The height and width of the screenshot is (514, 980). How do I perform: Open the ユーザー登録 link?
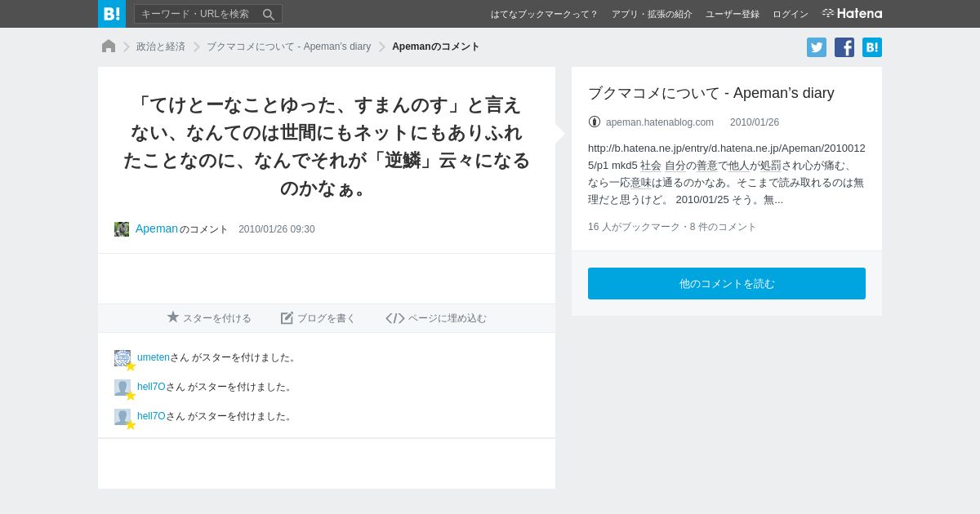tap(733, 14)
